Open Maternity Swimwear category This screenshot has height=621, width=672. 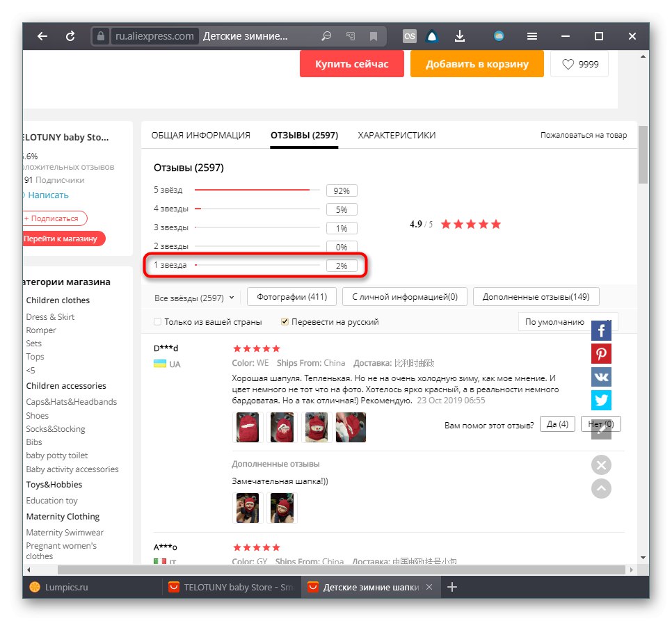coord(65,533)
